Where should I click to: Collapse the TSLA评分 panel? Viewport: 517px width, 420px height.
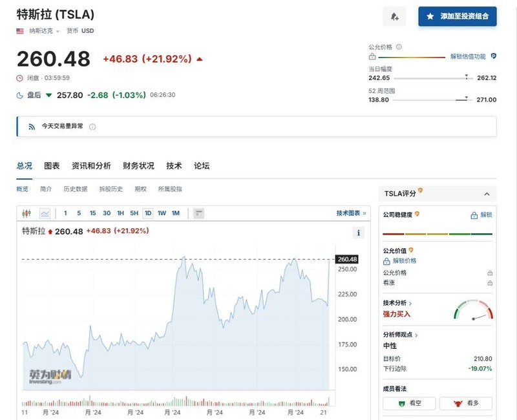pos(487,194)
